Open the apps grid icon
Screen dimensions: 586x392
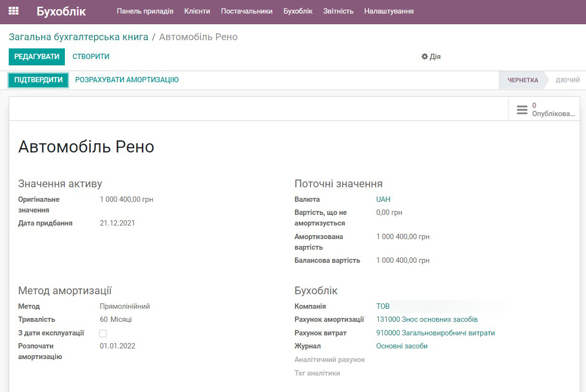point(14,10)
